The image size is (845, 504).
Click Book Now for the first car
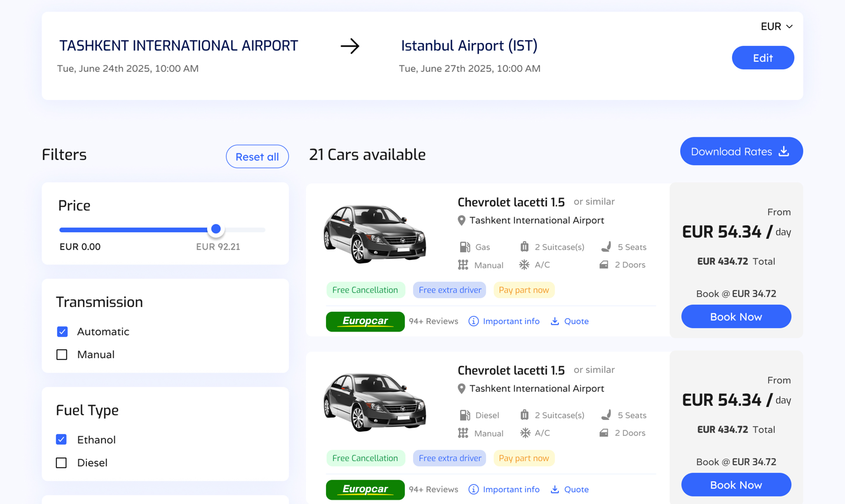[x=736, y=316]
